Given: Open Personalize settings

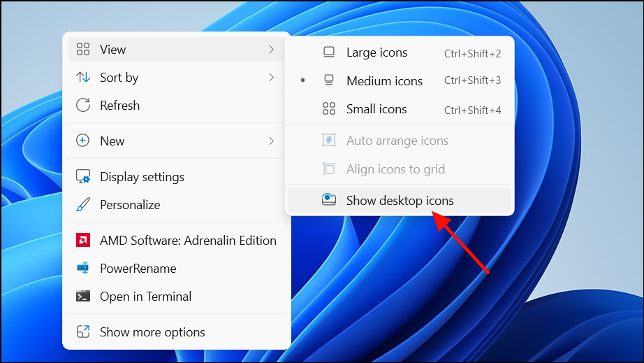Looking at the screenshot, I should click(x=176, y=205).
